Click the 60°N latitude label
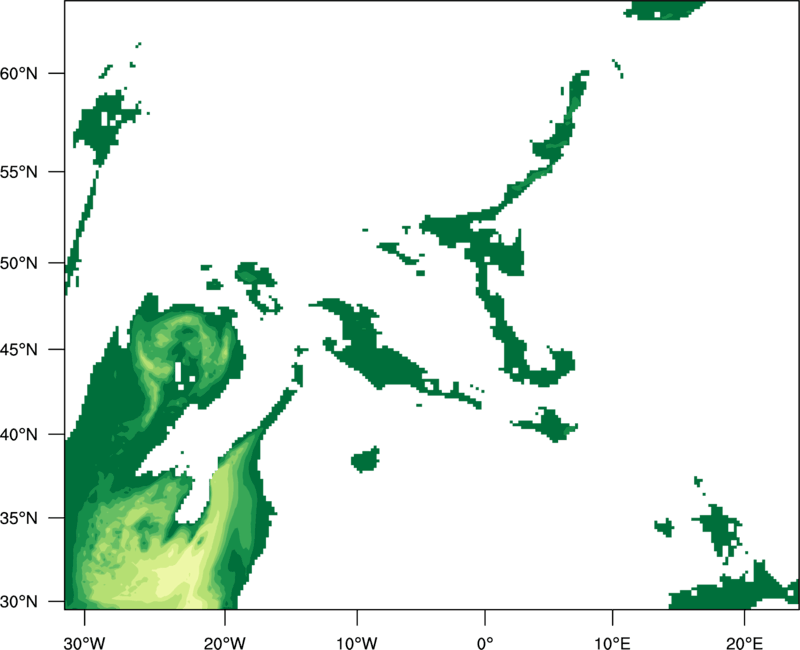 point(18,73)
